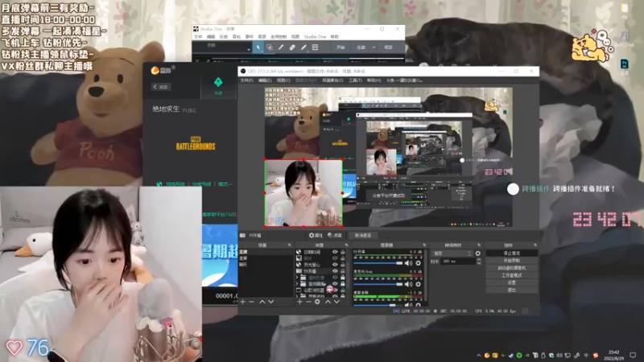The width and height of the screenshot is (644, 362).
Task: Move the selected scene up
Action: pyautogui.click(x=262, y=302)
